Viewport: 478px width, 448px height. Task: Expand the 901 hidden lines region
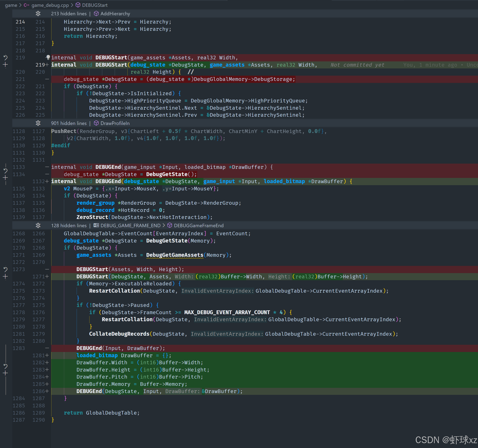click(38, 123)
